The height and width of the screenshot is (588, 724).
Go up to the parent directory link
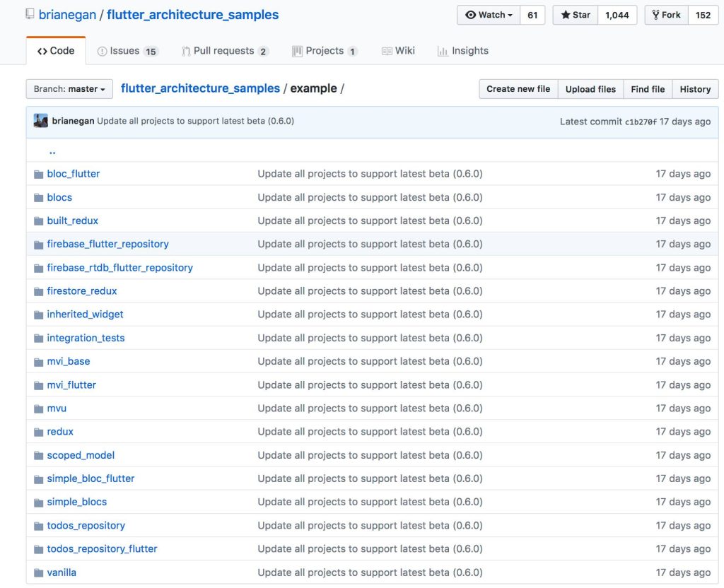[52, 152]
